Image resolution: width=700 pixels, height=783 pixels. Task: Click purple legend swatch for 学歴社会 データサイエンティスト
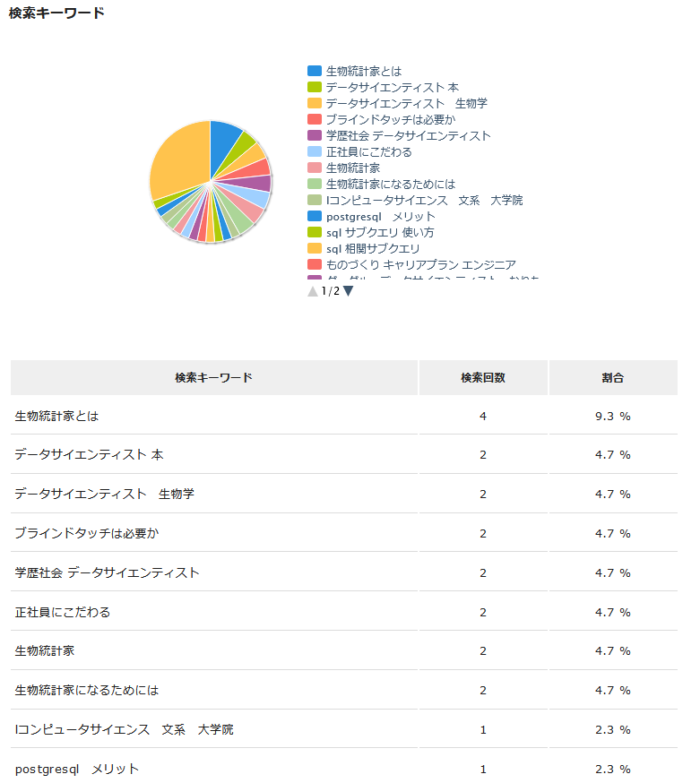click(x=315, y=135)
